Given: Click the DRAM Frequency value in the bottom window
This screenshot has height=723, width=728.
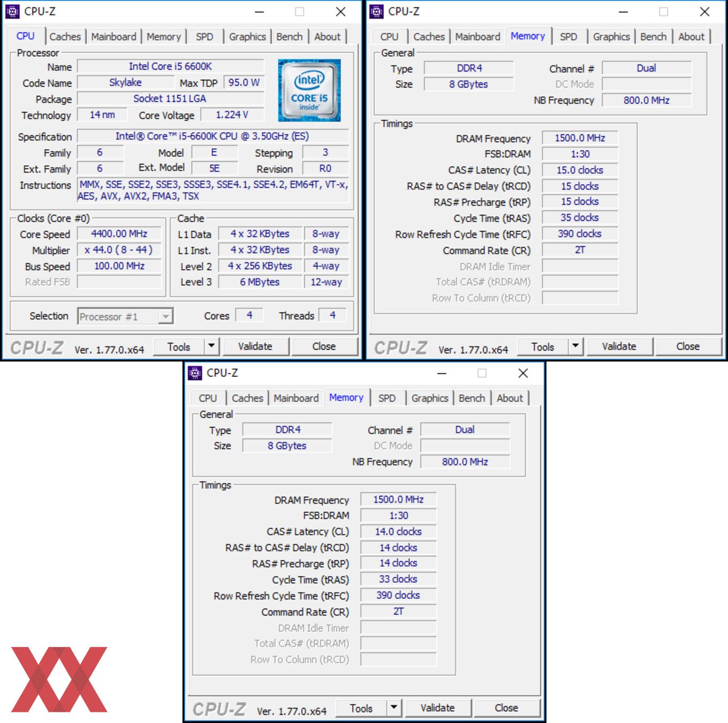Looking at the screenshot, I should [399, 499].
